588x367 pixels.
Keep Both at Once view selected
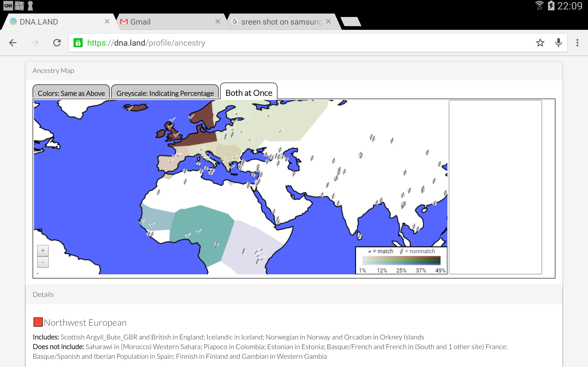249,92
